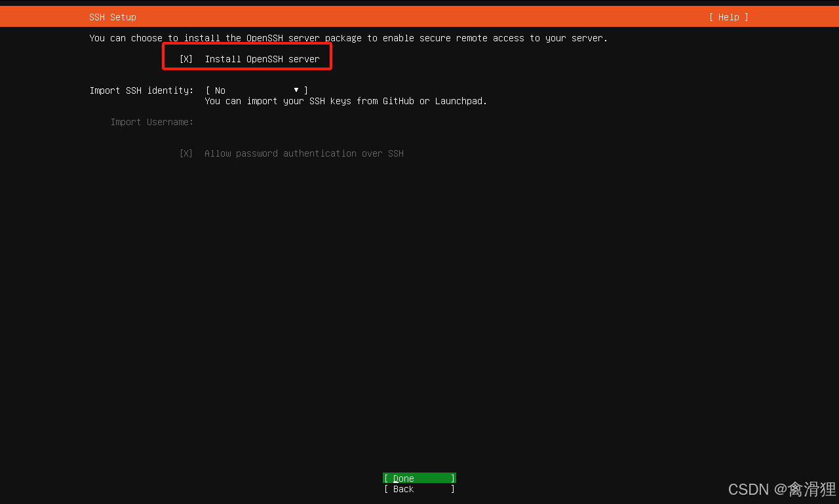
Task: Toggle Allow password authentication over SSH
Action: 186,153
